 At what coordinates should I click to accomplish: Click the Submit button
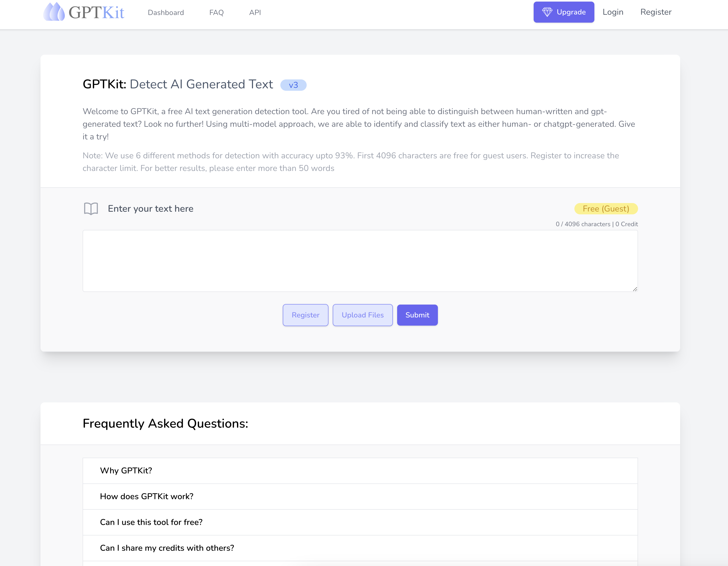(x=417, y=315)
